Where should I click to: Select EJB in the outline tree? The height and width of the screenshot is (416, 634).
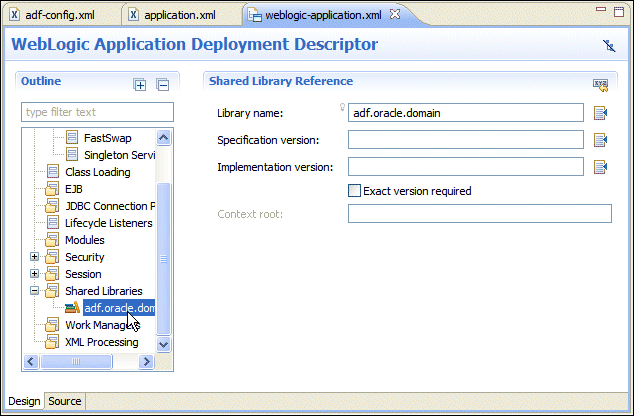click(x=74, y=189)
